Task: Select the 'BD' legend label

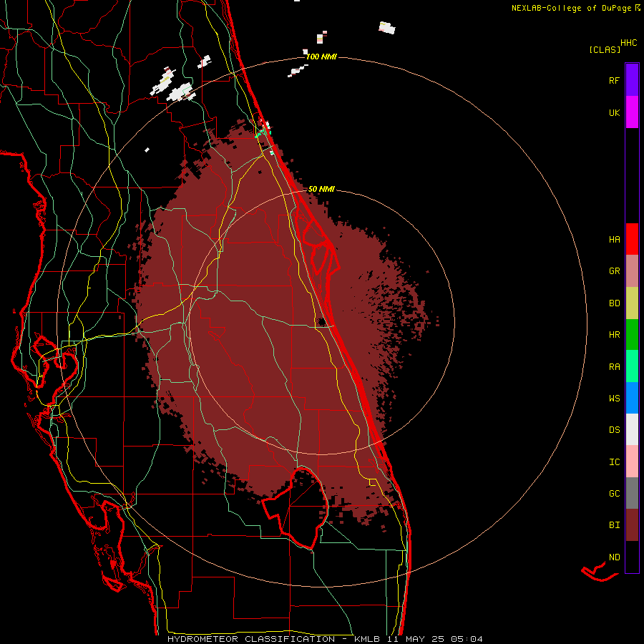Action: tap(614, 303)
